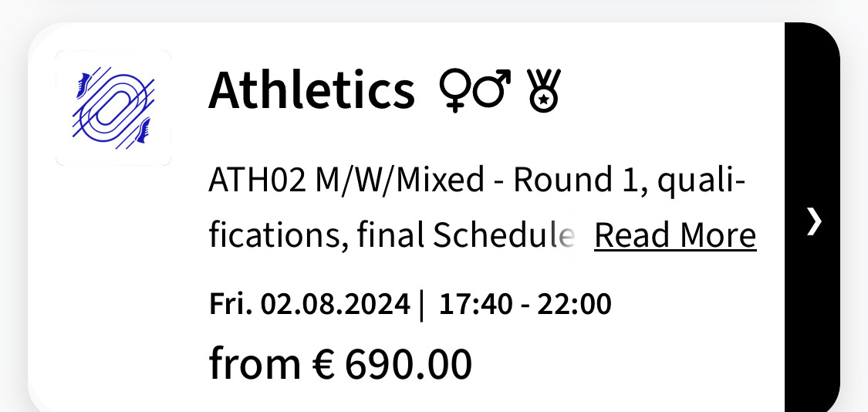Click the female gender symbol

(x=454, y=91)
